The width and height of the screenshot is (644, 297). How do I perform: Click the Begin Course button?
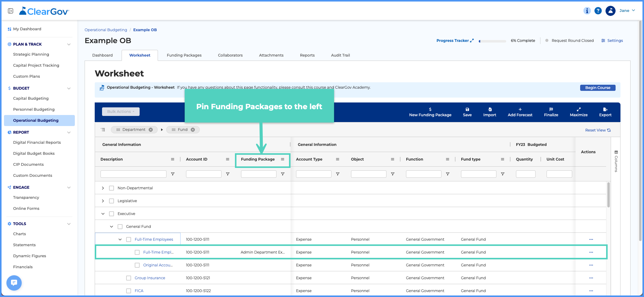[x=598, y=88]
